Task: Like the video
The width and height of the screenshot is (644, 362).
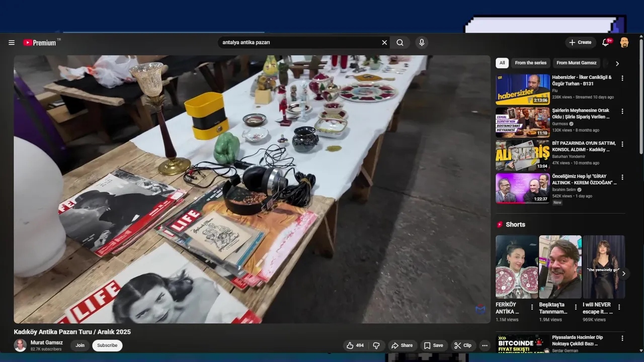Action: [355, 345]
